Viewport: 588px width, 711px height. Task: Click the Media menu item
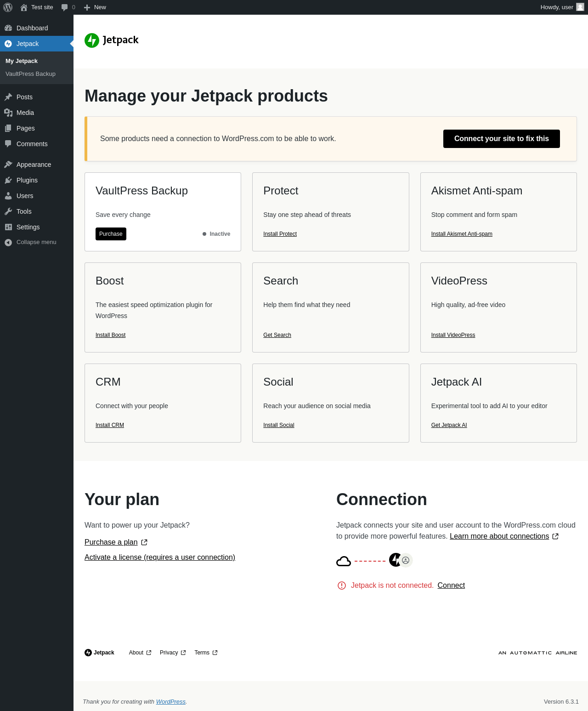pos(25,113)
